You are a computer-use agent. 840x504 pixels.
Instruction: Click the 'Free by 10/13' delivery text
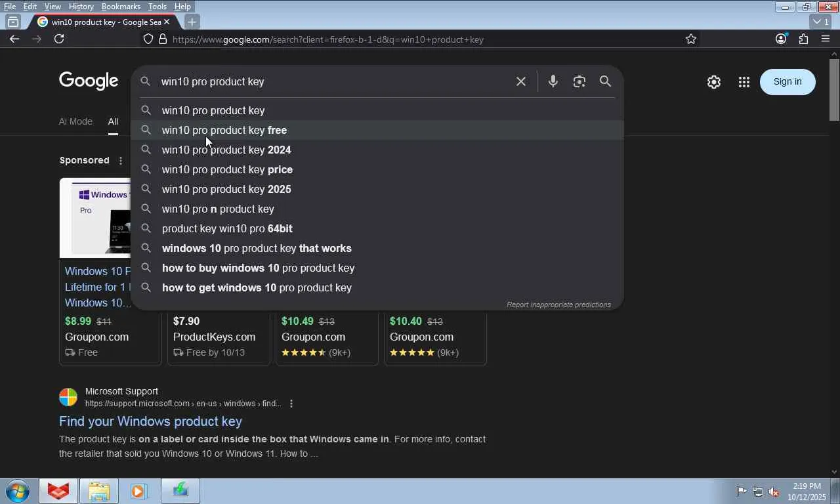[215, 352]
